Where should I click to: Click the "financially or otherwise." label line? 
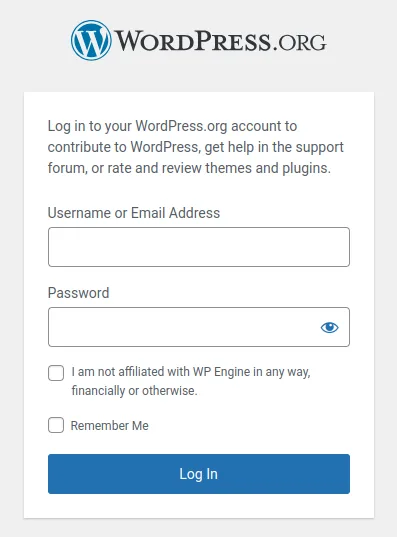click(134, 390)
